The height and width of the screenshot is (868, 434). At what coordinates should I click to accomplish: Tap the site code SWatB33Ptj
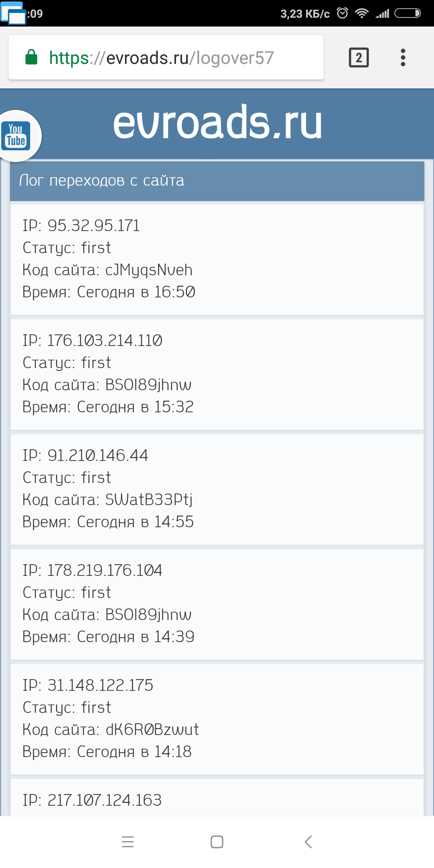[x=149, y=500]
